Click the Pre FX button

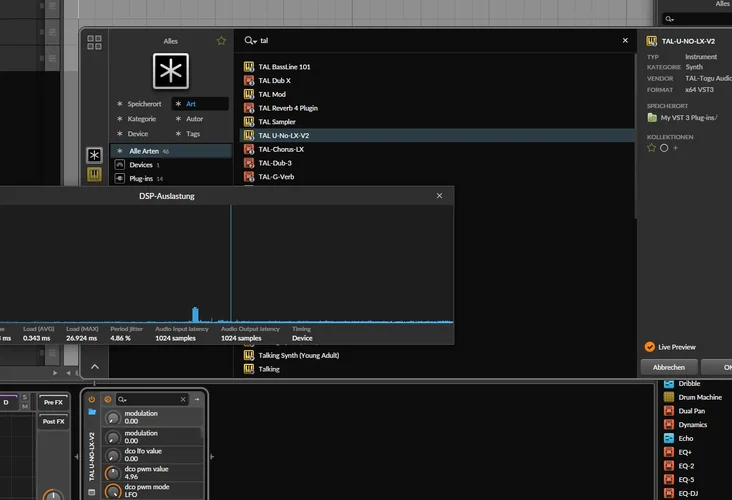(52, 402)
